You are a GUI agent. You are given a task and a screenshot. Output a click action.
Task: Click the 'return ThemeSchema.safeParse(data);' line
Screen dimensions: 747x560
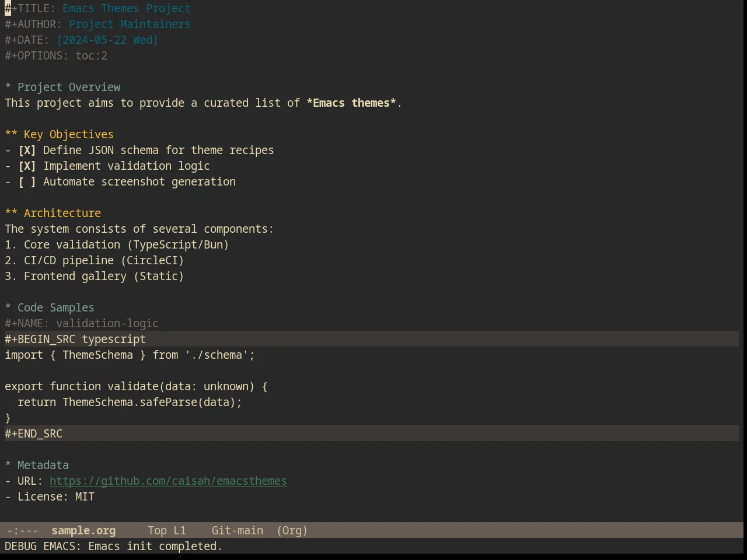tap(130, 402)
